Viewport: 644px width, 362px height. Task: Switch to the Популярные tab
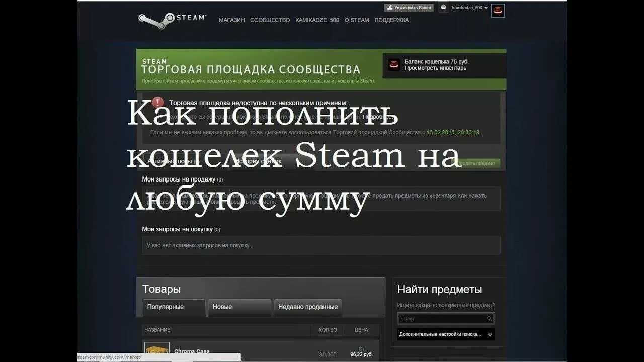pyautogui.click(x=174, y=307)
